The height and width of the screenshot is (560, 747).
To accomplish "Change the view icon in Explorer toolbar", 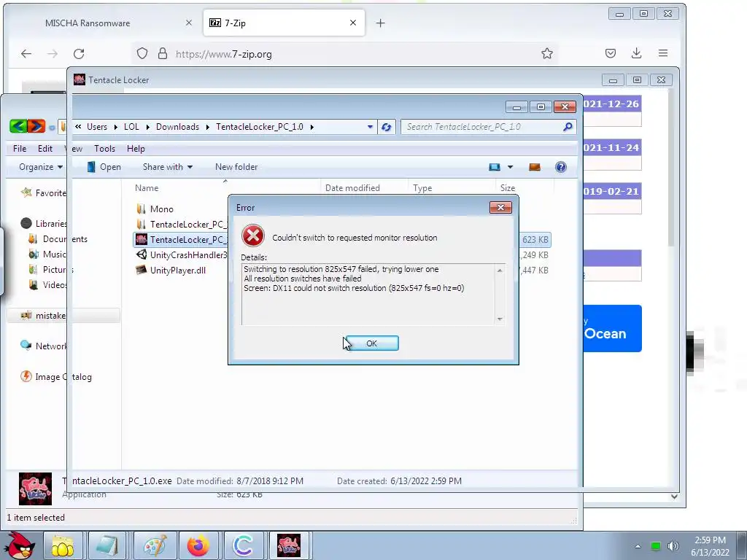I will coord(495,167).
